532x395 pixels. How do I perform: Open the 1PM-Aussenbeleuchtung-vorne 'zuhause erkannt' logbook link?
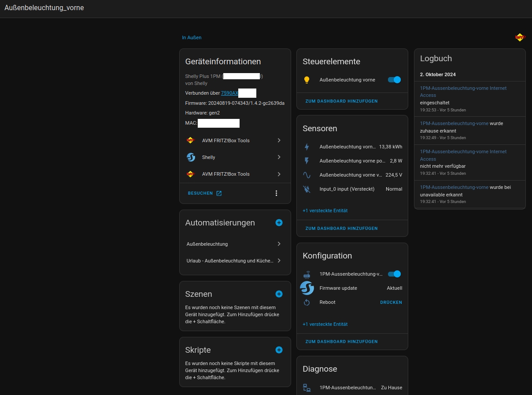tap(454, 123)
